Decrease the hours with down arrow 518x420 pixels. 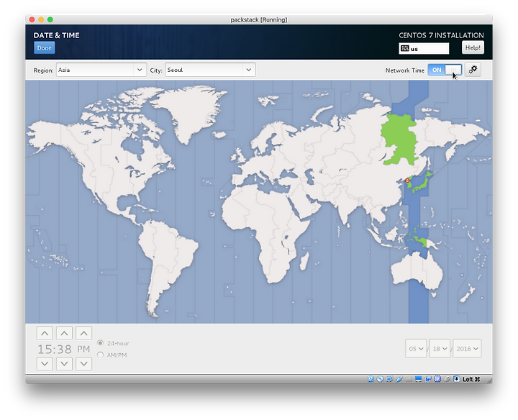pos(45,364)
